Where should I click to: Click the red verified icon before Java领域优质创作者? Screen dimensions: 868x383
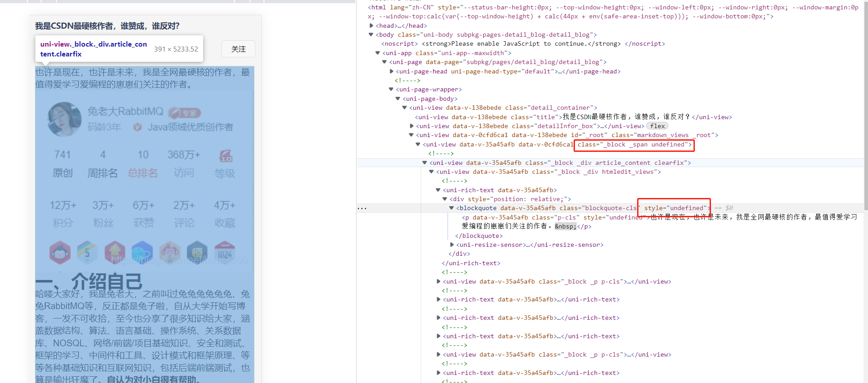[x=137, y=127]
